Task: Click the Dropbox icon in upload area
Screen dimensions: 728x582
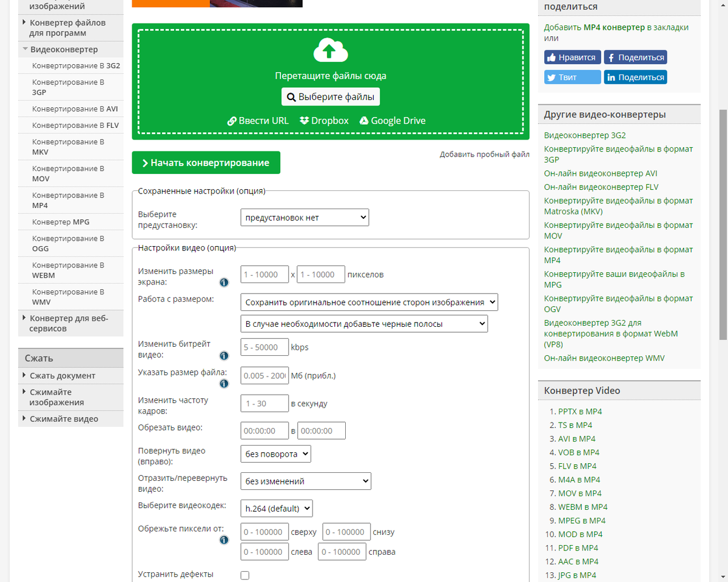Action: (305, 121)
